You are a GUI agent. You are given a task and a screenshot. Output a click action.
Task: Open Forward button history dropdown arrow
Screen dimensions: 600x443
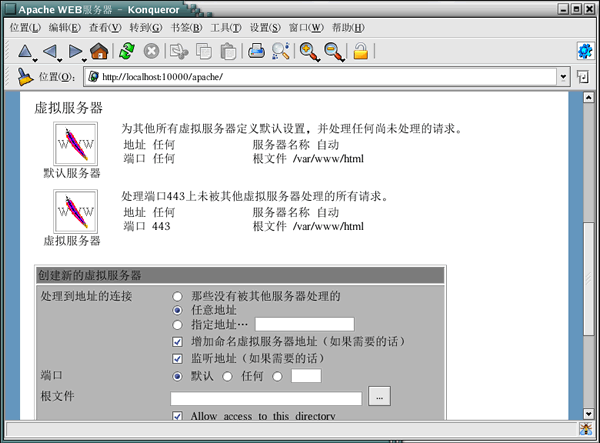click(84, 60)
